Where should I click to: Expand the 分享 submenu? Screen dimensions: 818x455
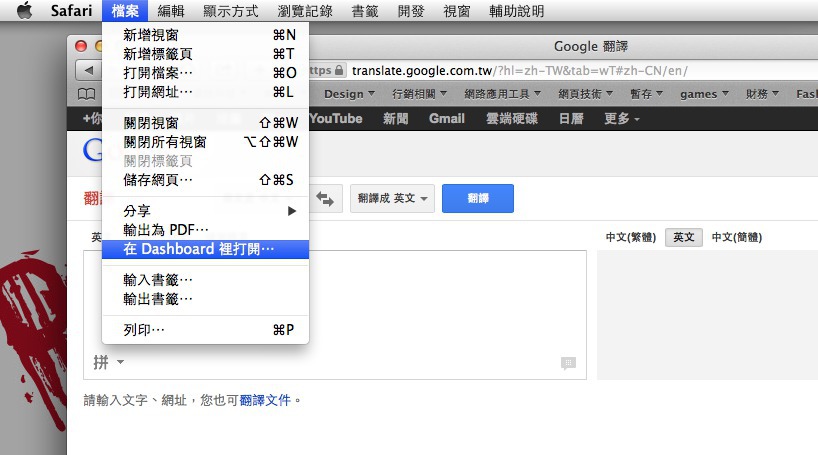point(206,211)
